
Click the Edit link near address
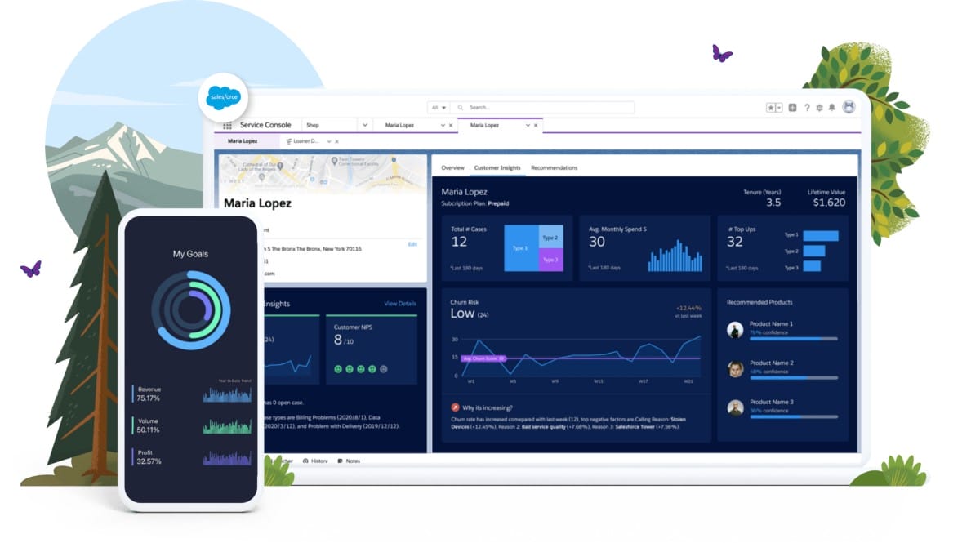[x=412, y=244]
